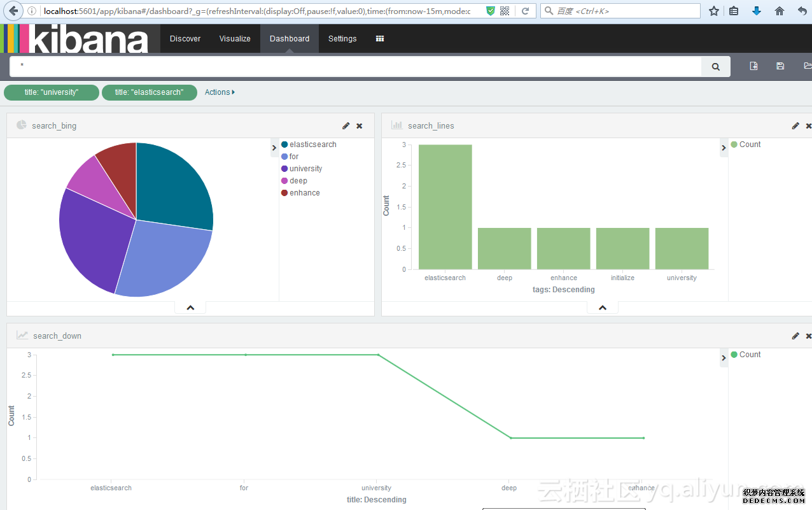Image resolution: width=812 pixels, height=510 pixels.
Task: Reload the page using the refresh icon
Action: [x=525, y=11]
